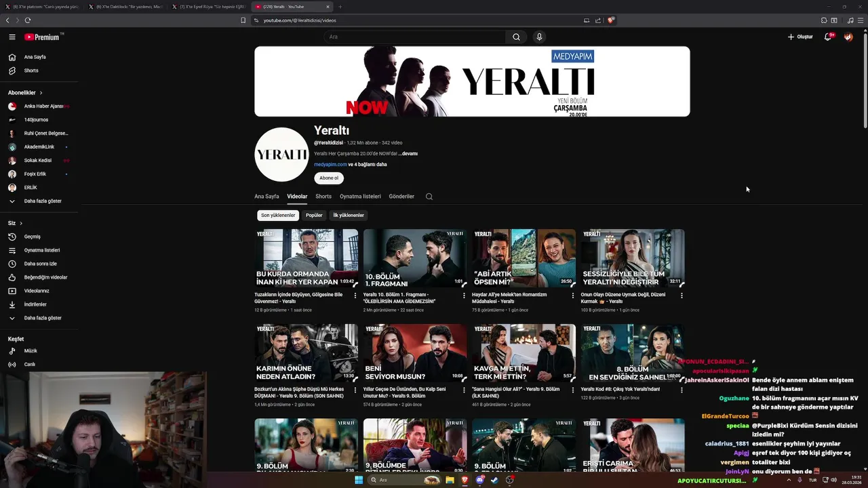This screenshot has height=488, width=868.
Task: Click the Oluştur create button
Action: point(800,37)
